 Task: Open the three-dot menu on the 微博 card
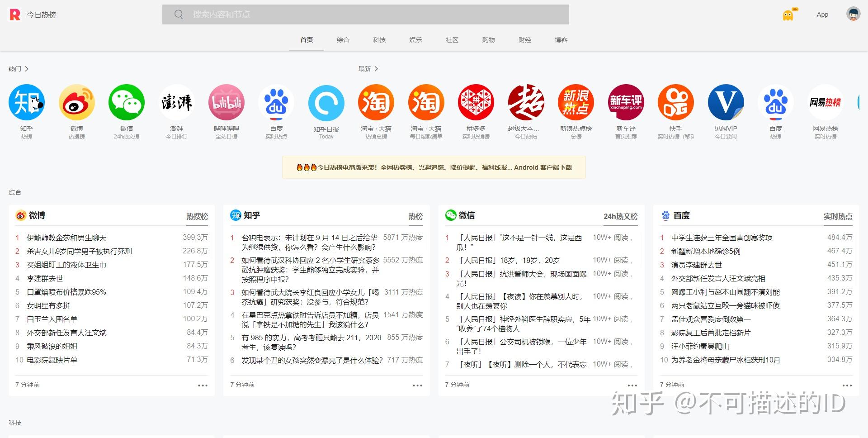click(203, 386)
